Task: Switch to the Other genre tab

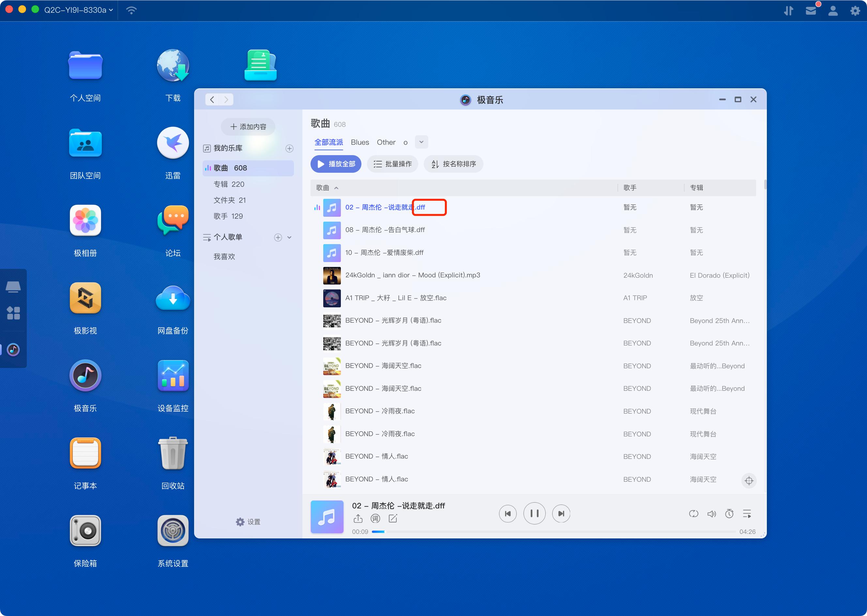Action: [x=386, y=142]
